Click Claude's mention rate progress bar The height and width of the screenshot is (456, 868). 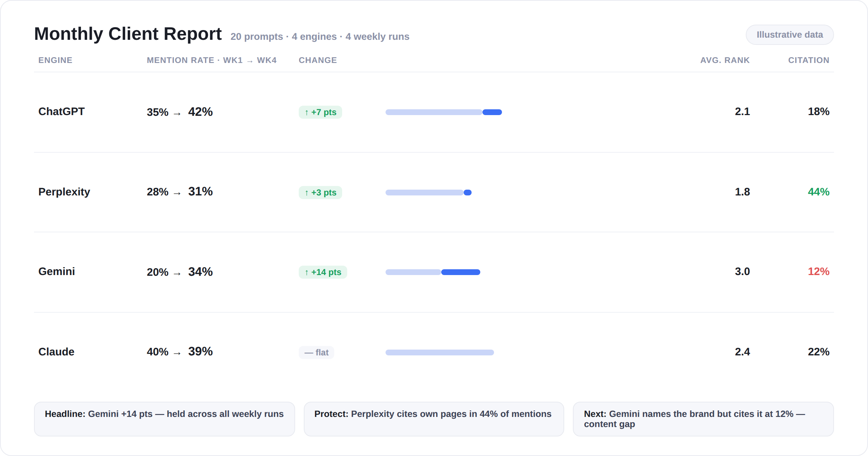[x=439, y=352]
